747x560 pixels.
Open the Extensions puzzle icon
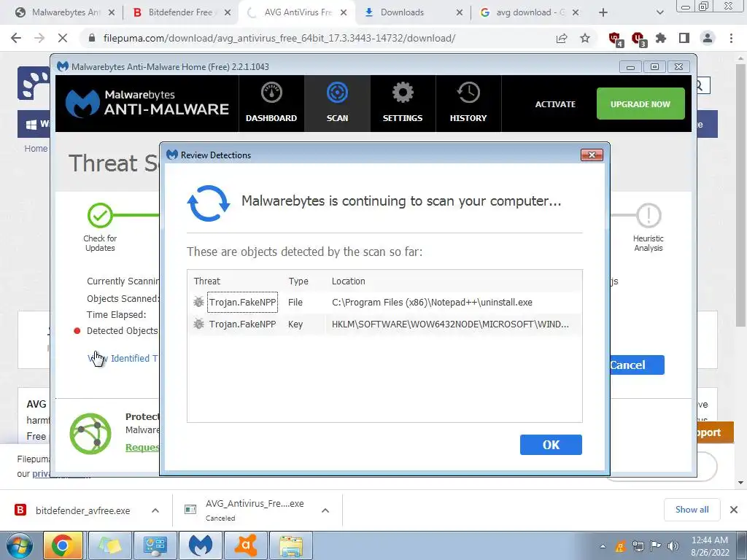[661, 38]
